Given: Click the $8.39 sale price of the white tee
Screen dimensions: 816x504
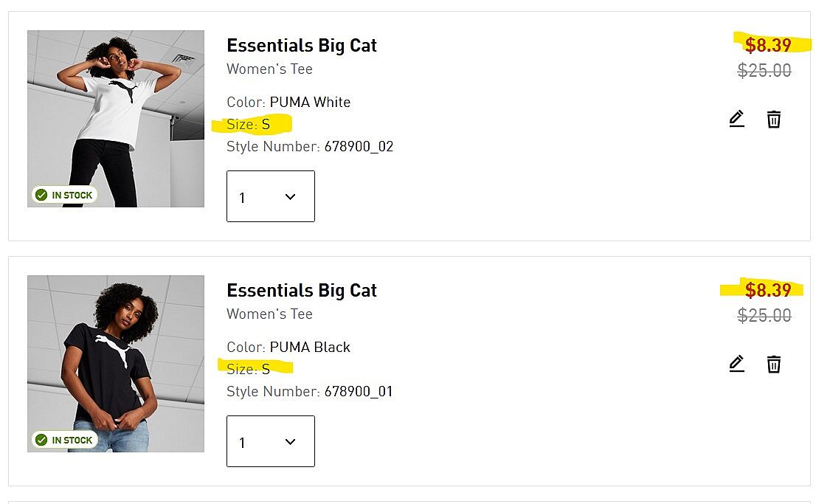Looking at the screenshot, I should coord(767,46).
